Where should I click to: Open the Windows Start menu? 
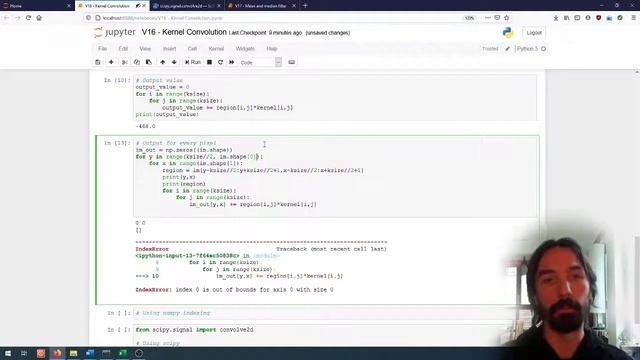pyautogui.click(x=8, y=353)
